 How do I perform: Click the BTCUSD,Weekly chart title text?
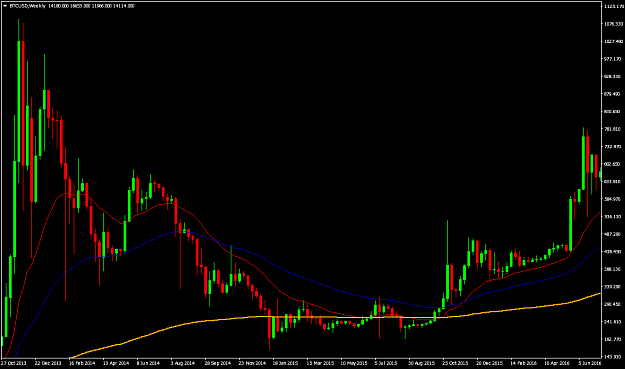click(x=28, y=6)
